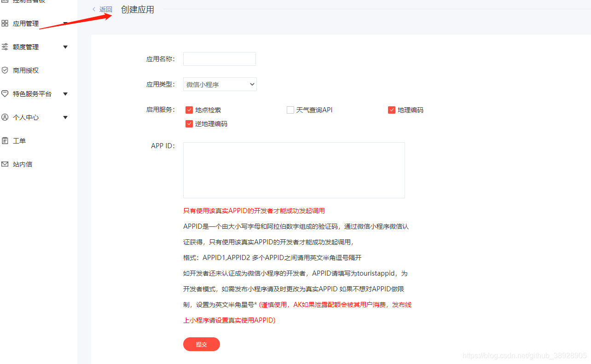Open the 特色服务平台 heart icon
Screen dimensions: 591x364
point(6,93)
